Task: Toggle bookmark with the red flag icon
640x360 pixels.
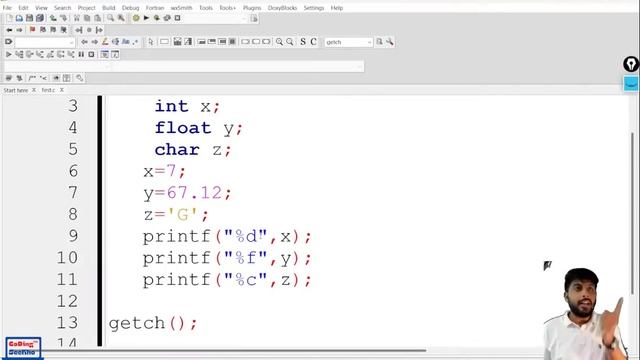Action: (x=32, y=30)
